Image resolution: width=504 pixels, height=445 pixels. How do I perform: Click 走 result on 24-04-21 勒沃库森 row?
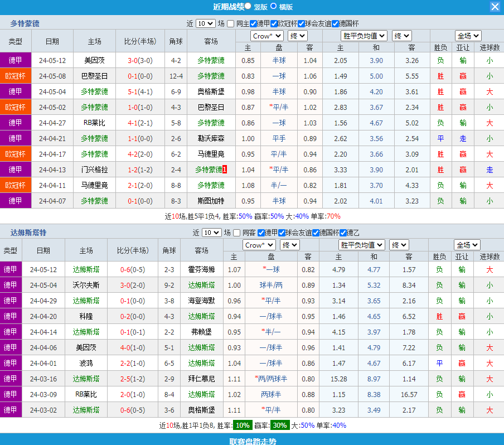(x=463, y=139)
